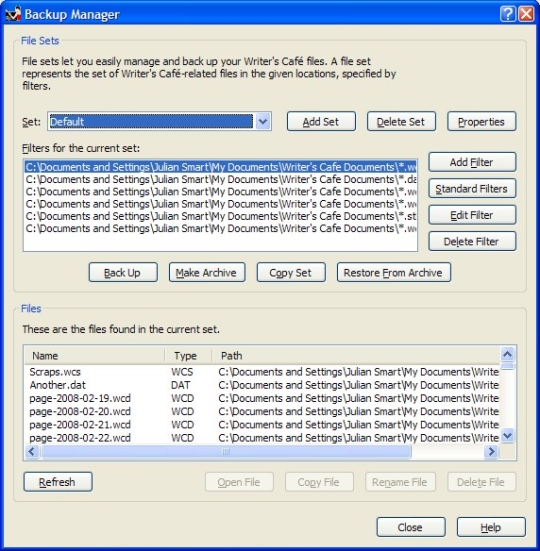Click the Delete Set button
Viewport: 540px width, 551px height.
pos(401,122)
